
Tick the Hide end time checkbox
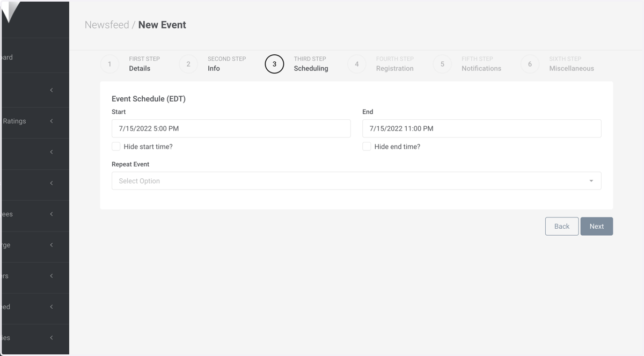[x=367, y=147]
